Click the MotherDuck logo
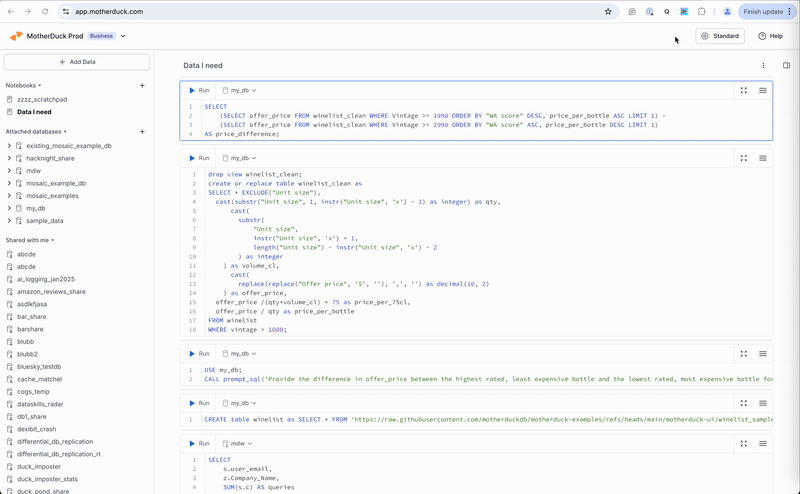Viewport: 800px width, 494px height. coord(16,36)
